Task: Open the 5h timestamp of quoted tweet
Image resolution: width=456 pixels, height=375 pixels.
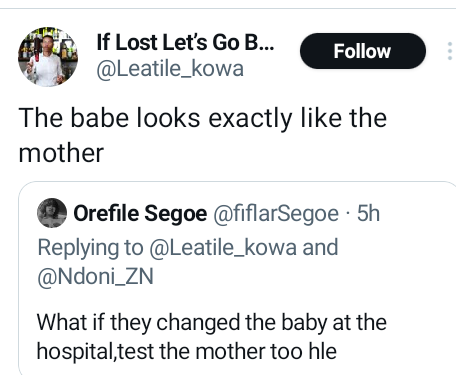Action: 368,213
